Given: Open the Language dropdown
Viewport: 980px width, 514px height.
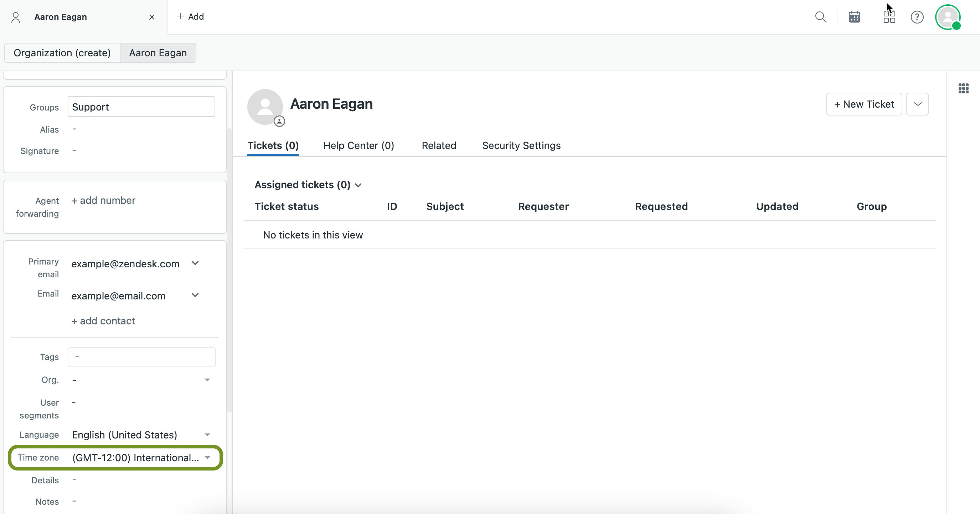Looking at the screenshot, I should point(207,435).
